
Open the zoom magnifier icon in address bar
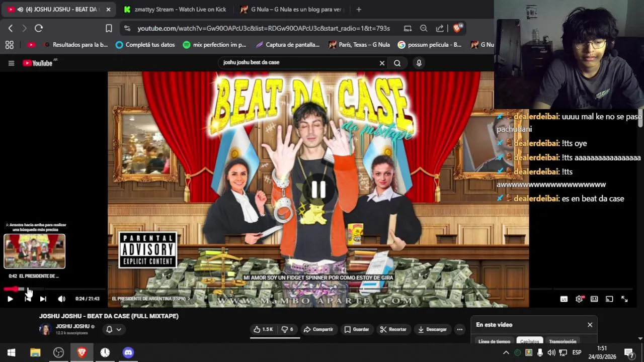pyautogui.click(x=424, y=29)
